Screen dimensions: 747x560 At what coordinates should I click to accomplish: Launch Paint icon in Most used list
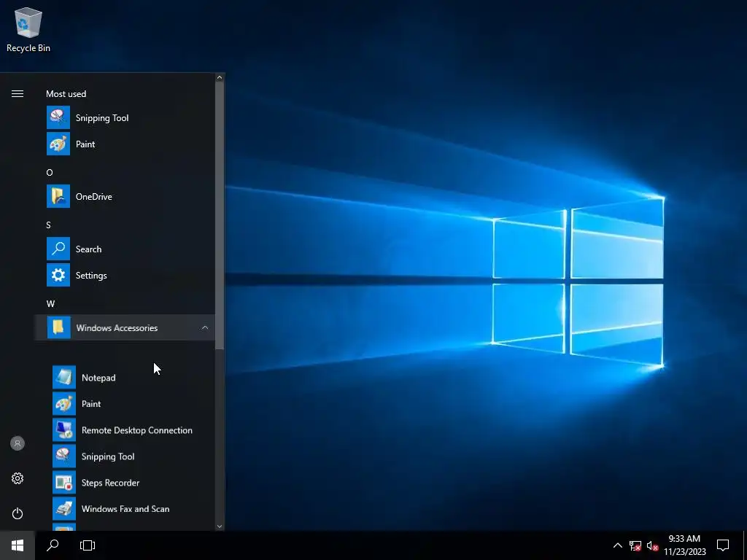pyautogui.click(x=58, y=144)
